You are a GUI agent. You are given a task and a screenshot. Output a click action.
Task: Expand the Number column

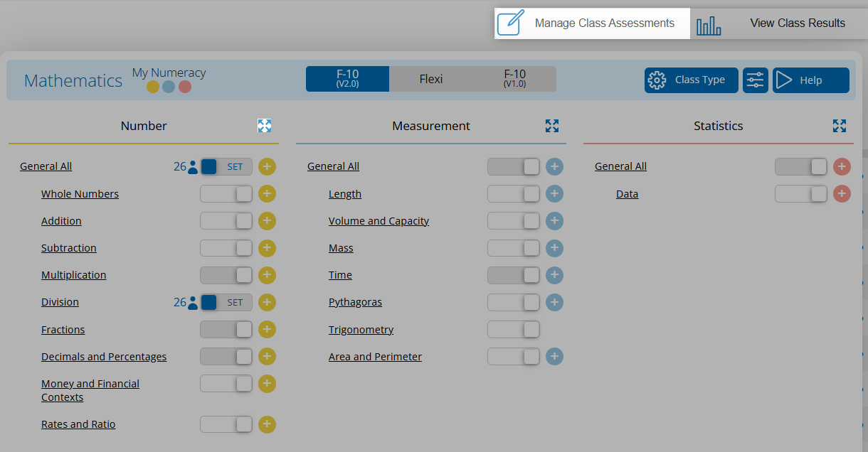coord(265,126)
